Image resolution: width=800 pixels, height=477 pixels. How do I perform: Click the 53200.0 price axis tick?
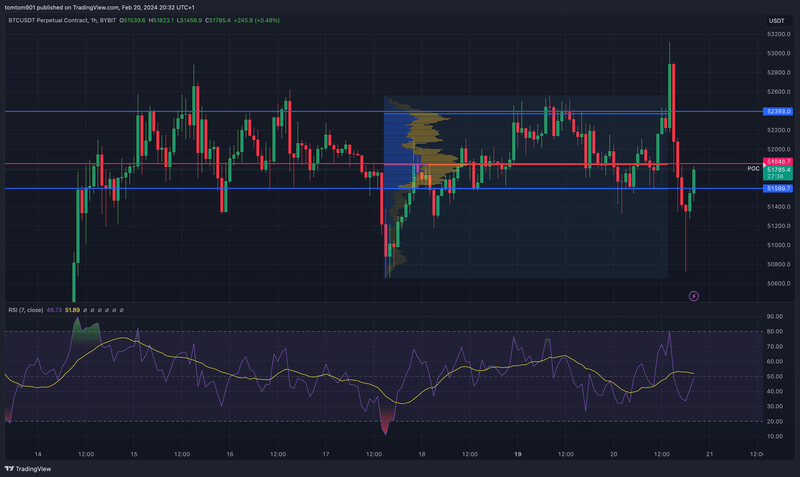[779, 34]
